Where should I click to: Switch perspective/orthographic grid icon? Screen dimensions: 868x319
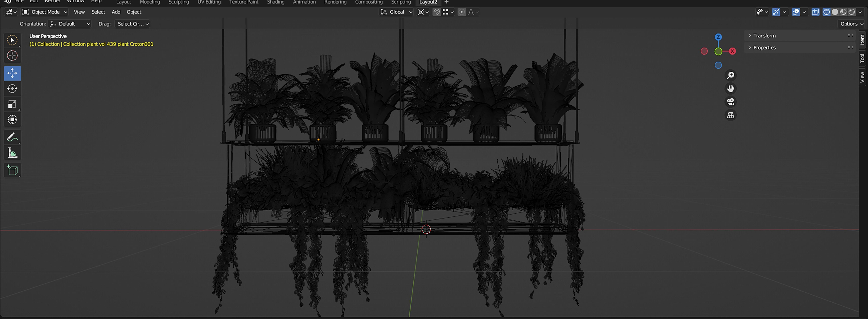coord(731,115)
